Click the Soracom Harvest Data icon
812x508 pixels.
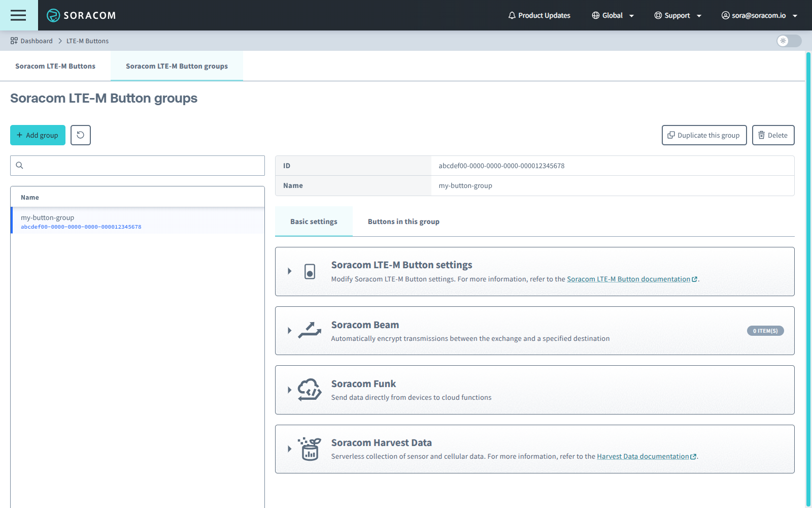[310, 449]
